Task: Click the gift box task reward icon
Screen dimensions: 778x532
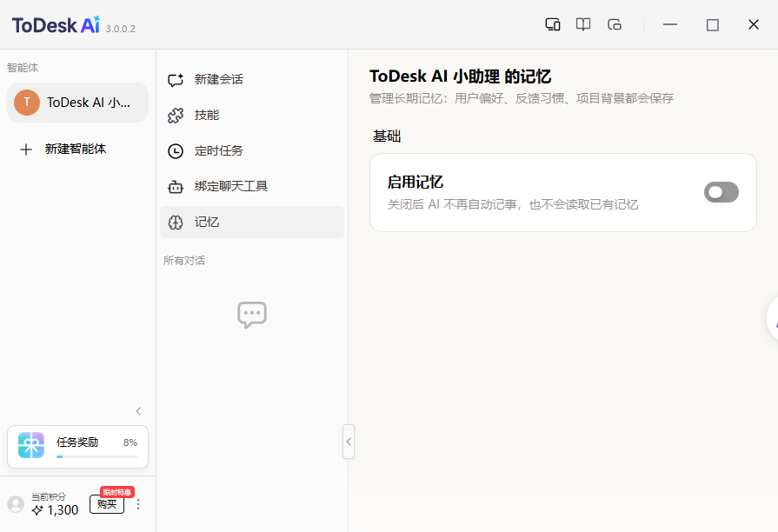Action: coord(31,445)
